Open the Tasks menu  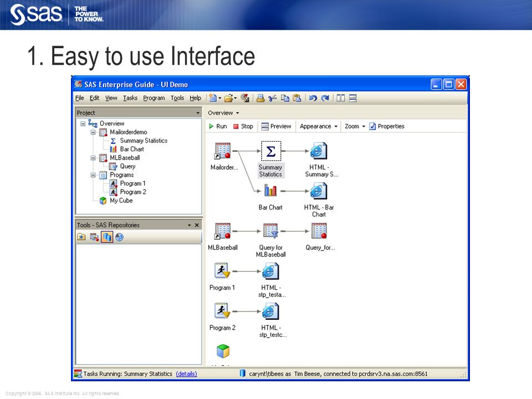pos(130,98)
